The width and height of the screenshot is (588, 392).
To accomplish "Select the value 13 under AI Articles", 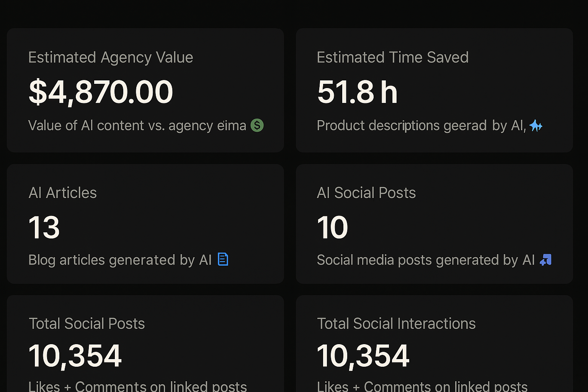I will [x=44, y=227].
